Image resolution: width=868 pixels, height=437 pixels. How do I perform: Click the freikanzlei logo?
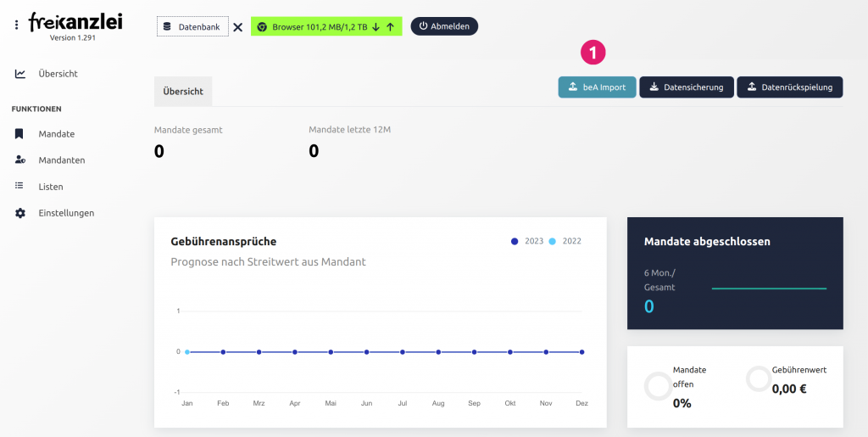75,22
